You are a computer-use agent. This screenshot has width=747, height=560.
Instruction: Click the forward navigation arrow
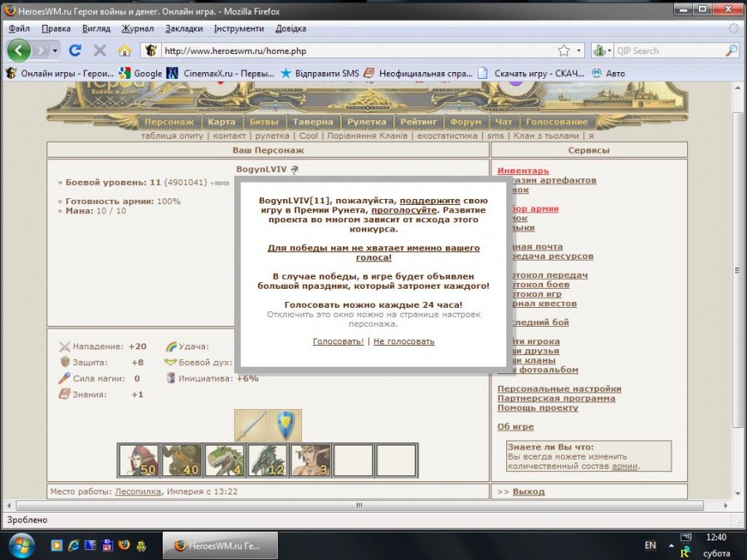[41, 51]
